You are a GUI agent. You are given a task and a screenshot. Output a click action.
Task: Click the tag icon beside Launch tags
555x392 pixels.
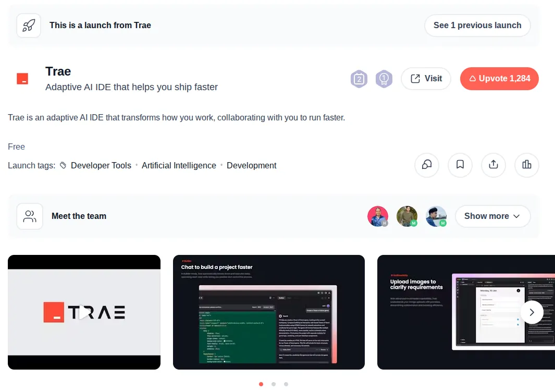(x=63, y=165)
